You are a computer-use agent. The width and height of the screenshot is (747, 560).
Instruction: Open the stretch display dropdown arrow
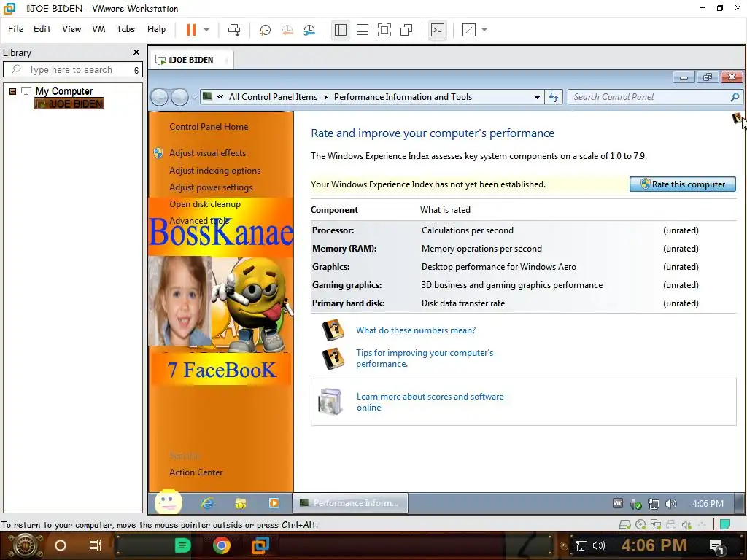click(484, 29)
